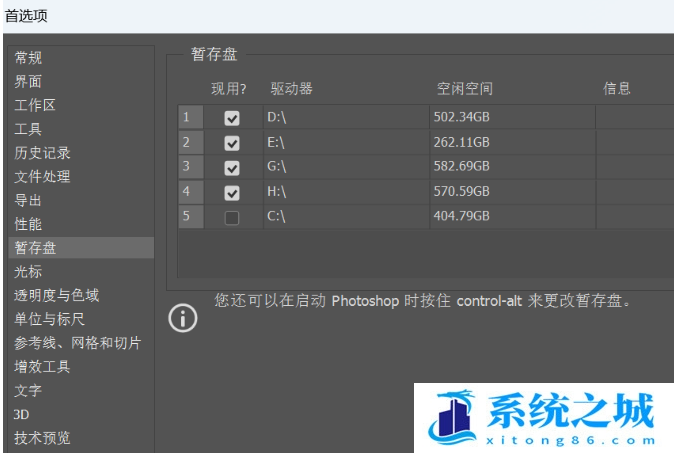Click the 582.69GB free space value
Image resolution: width=674 pixels, height=453 pixels.
(x=462, y=166)
